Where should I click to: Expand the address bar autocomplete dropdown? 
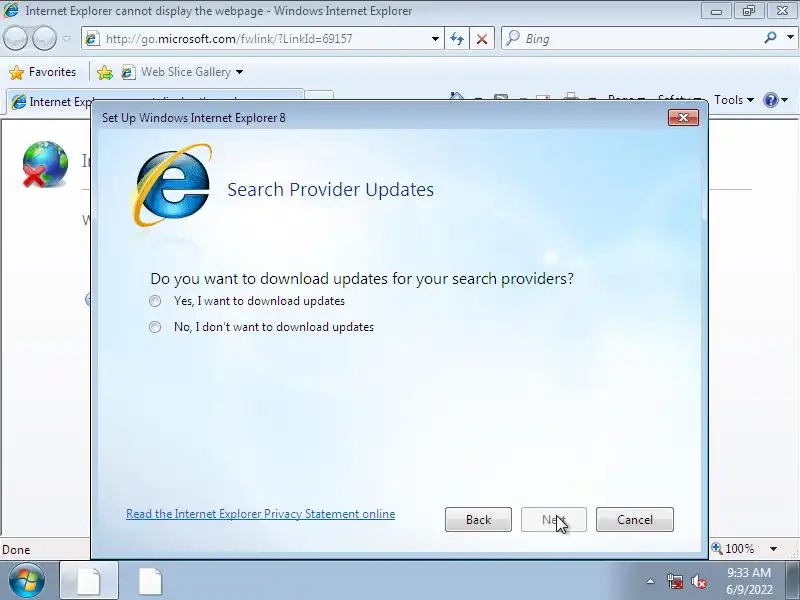pyautogui.click(x=435, y=39)
